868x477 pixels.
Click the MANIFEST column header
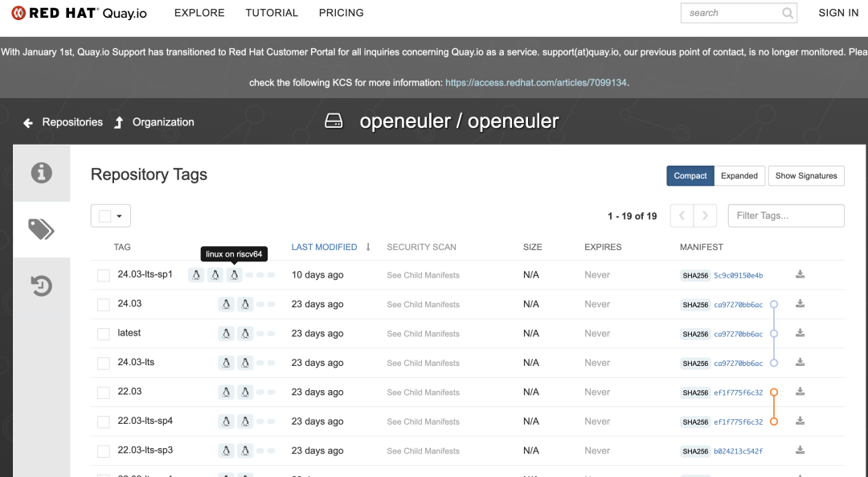coord(702,247)
